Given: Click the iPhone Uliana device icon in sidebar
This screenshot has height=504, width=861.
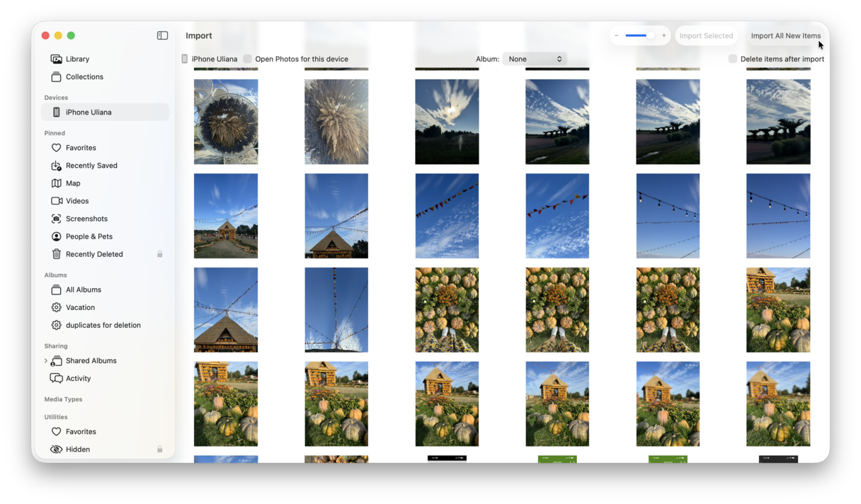Looking at the screenshot, I should pos(56,112).
